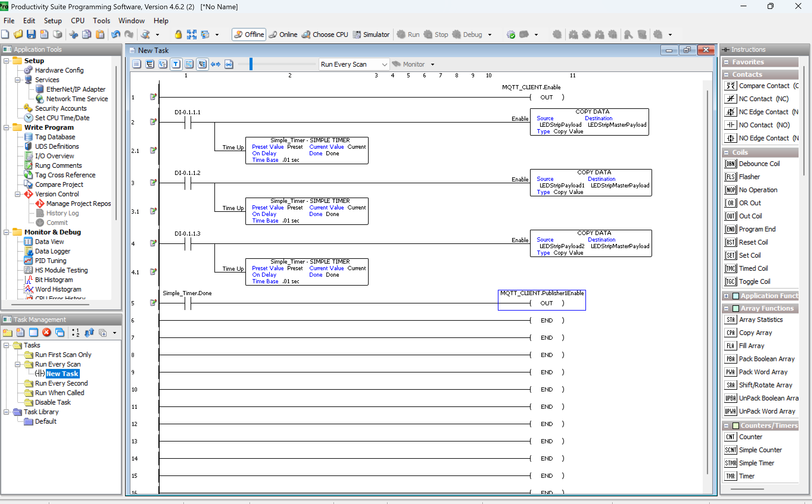Toggle the first view button in ladder toolbar
812x504 pixels.
pos(136,64)
